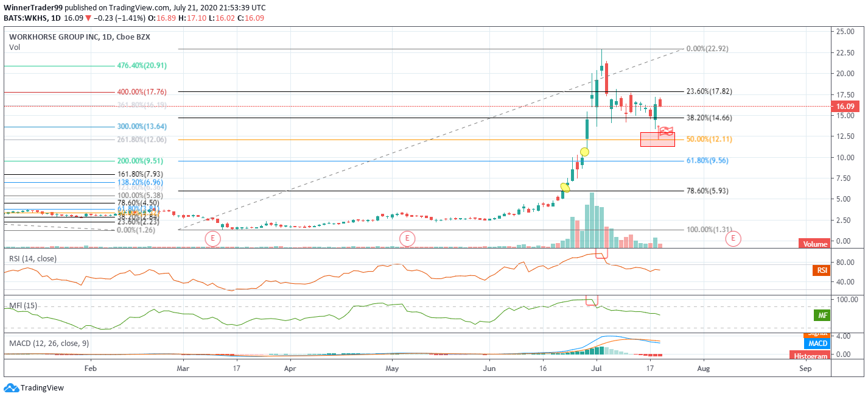868x399 pixels.
Task: Click the '78.60%(4.50)' Fibonacci label
Action: (138, 203)
